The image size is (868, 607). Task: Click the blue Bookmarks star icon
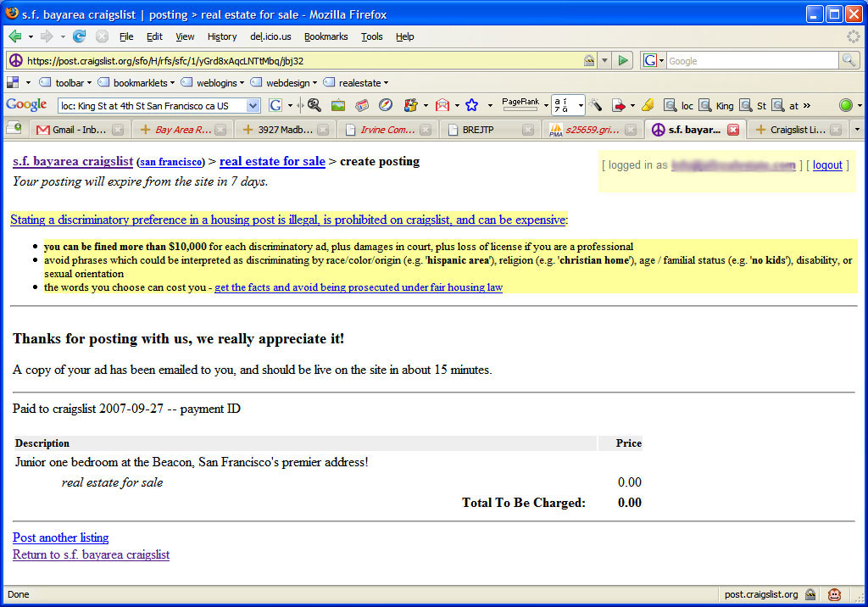pos(471,105)
